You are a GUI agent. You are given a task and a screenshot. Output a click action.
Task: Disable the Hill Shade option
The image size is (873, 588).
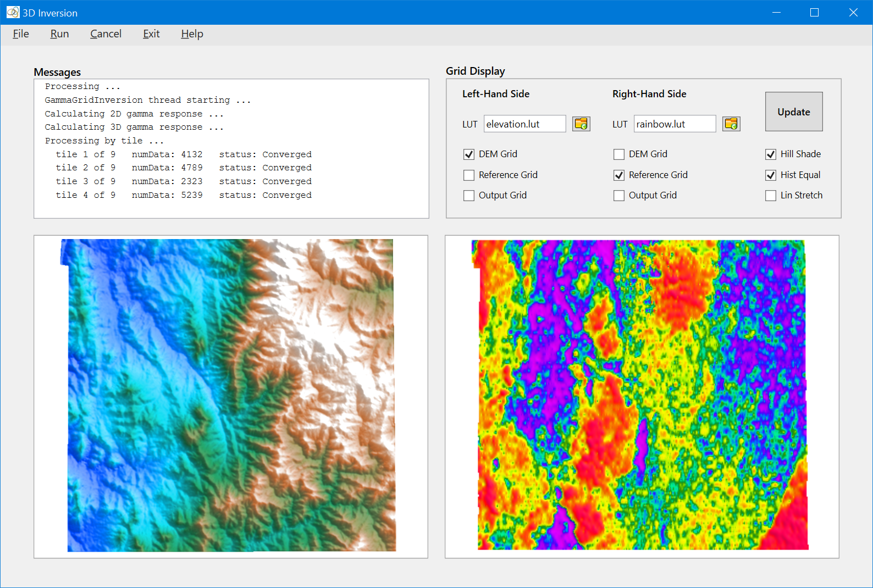click(x=771, y=154)
